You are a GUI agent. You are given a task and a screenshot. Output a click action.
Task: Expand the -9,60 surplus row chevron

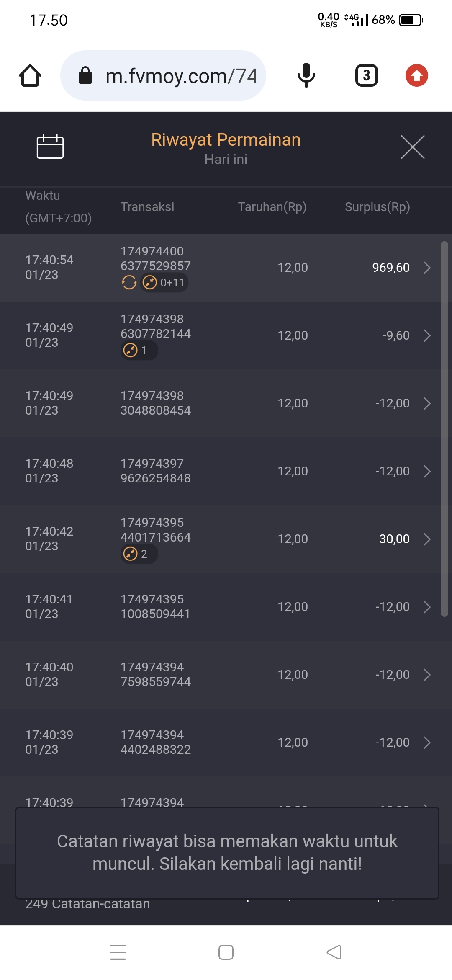point(427,335)
